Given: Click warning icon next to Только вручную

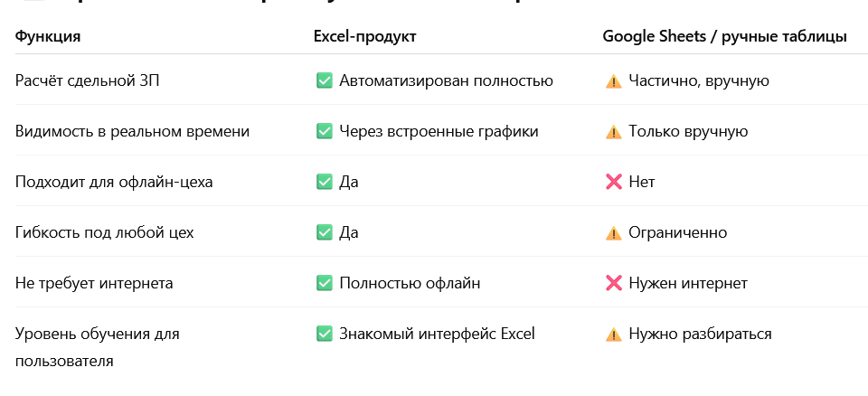Looking at the screenshot, I should (613, 132).
